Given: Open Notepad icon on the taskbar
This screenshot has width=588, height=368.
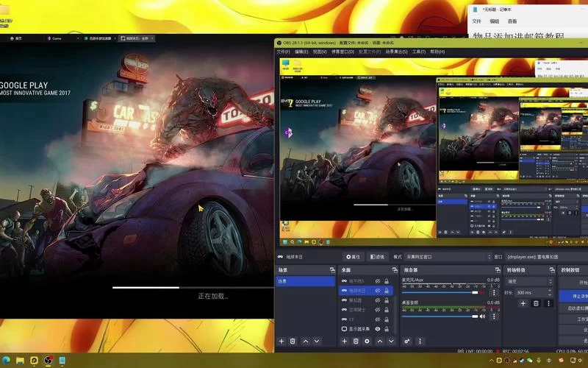Looking at the screenshot, I should 62,361.
